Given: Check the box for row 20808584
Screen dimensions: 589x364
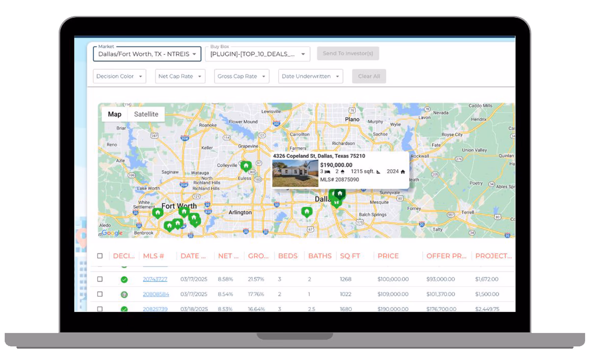Looking at the screenshot, I should [100, 294].
